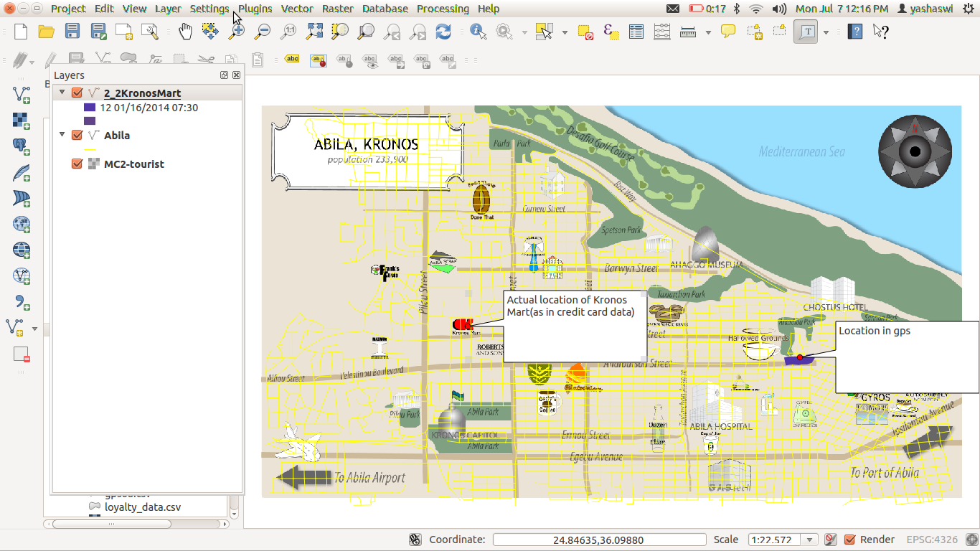This screenshot has width=980, height=551.
Task: Click the Coordinate input field
Action: pyautogui.click(x=599, y=540)
